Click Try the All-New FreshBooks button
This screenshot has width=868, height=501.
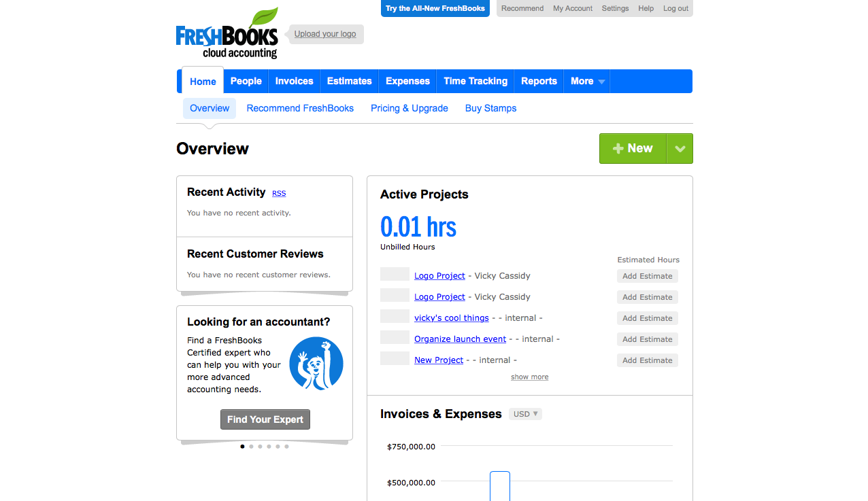click(435, 8)
